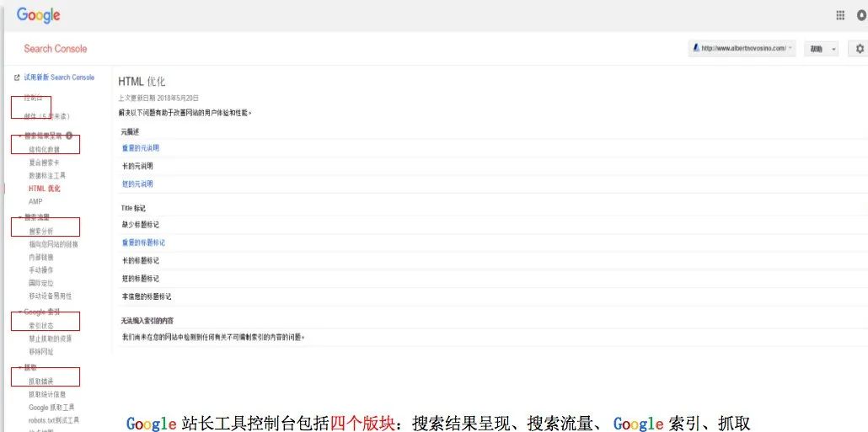
Task: Open 手动操作 page
Action: (41, 270)
